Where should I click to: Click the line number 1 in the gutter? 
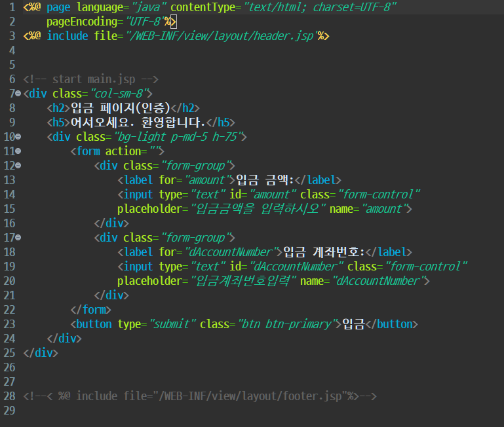[x=12, y=7]
